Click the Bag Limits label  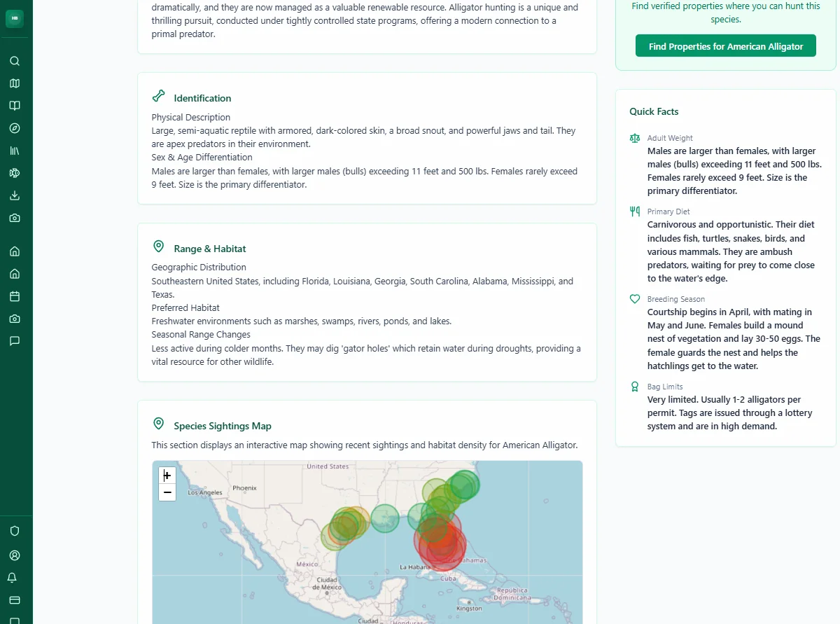click(x=665, y=387)
